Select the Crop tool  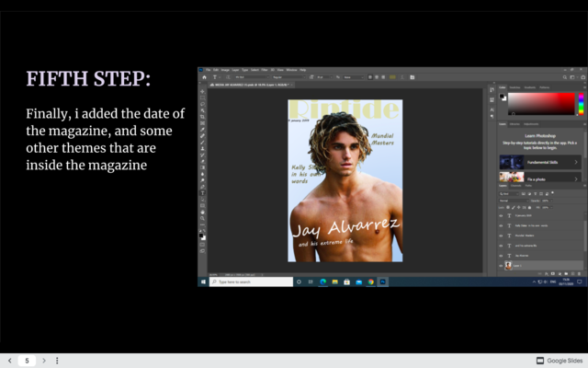tap(202, 117)
